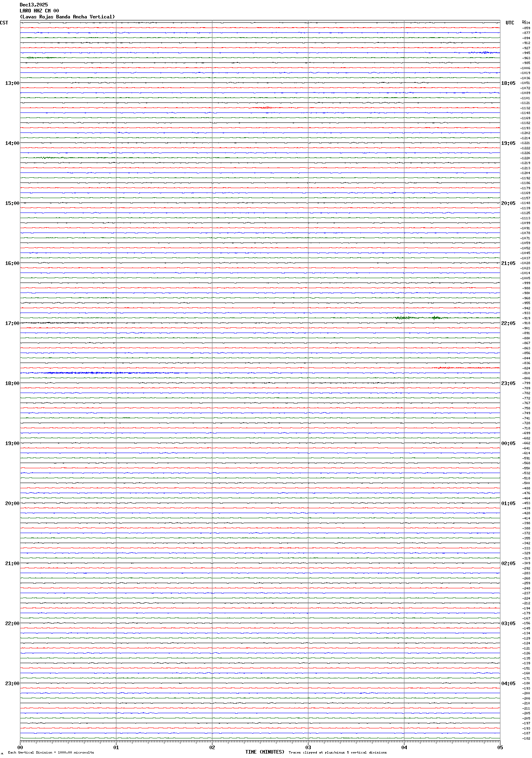
Task: Click the Lavas Rojas Banda Ancha Vertical subtitle
Action: pos(67,17)
